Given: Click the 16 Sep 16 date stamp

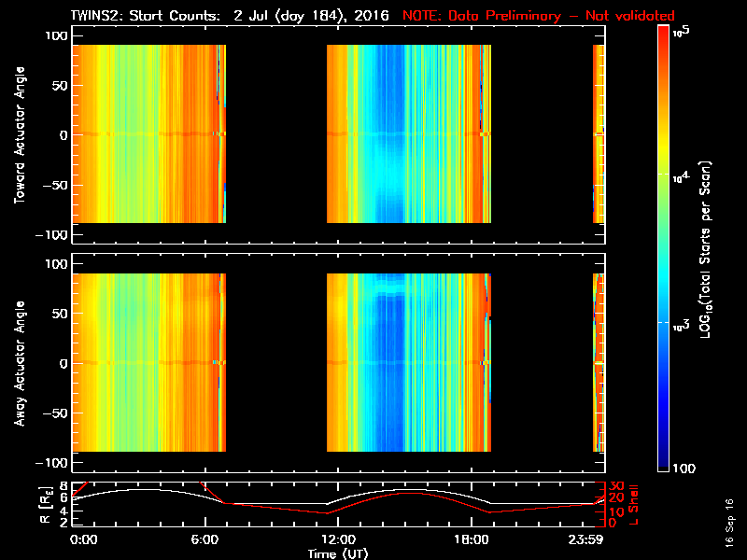Looking at the screenshot, I should tap(729, 523).
